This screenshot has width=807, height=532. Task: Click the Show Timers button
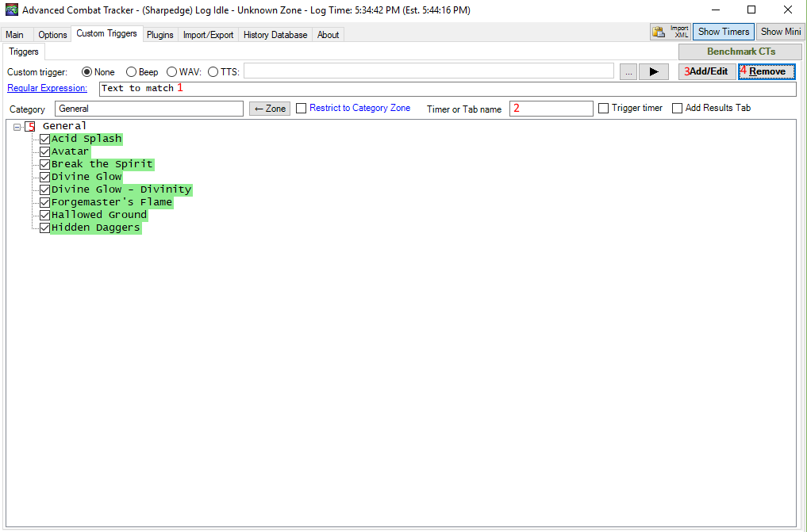724,32
